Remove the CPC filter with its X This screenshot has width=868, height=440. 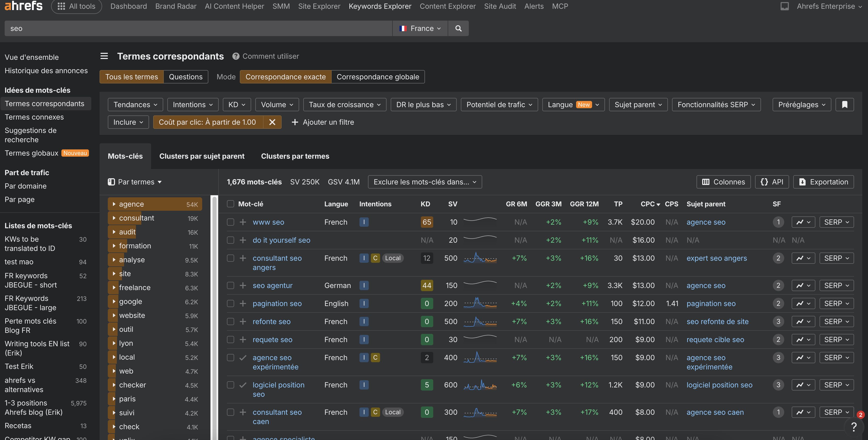click(272, 122)
